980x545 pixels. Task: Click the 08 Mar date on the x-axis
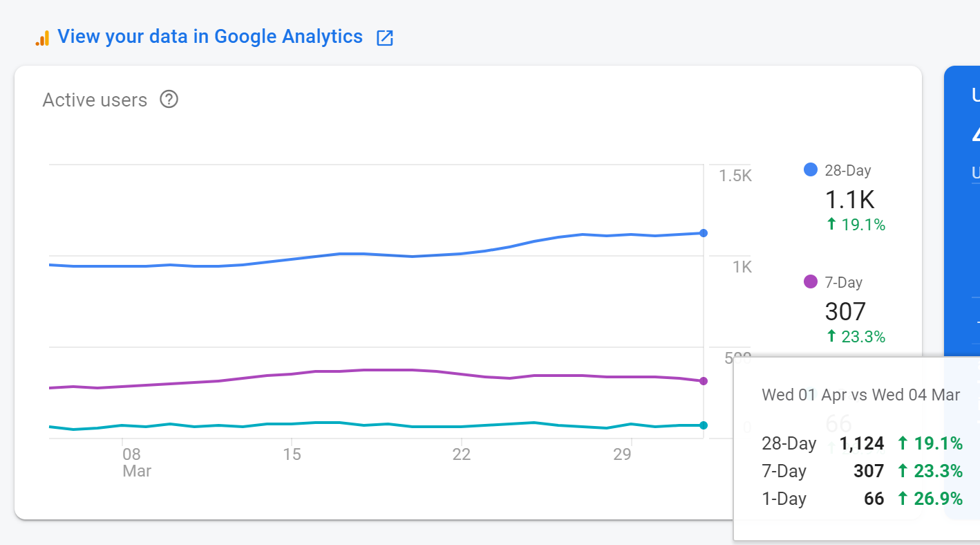click(136, 463)
